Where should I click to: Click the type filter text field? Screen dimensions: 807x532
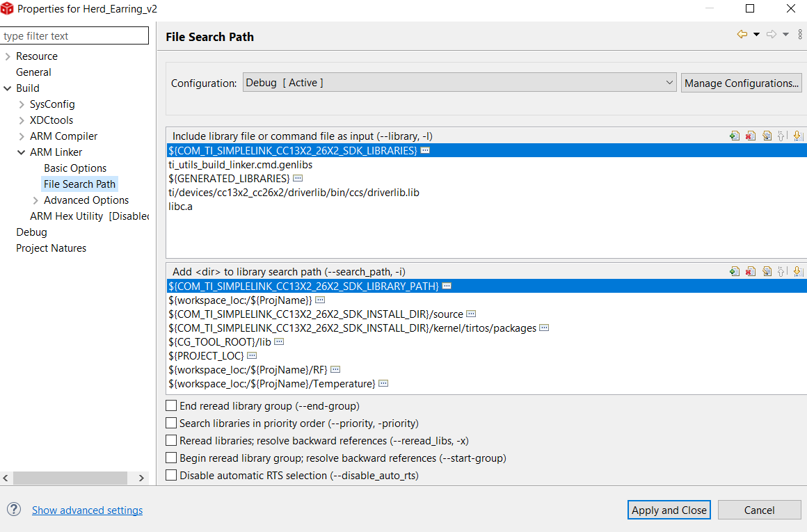pos(74,36)
